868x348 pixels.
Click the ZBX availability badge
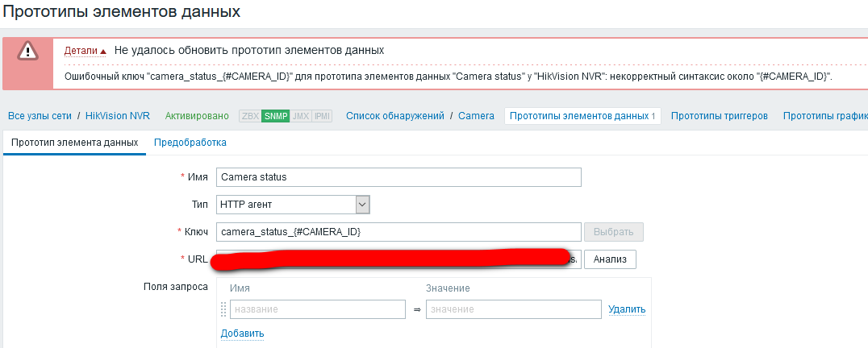click(250, 116)
